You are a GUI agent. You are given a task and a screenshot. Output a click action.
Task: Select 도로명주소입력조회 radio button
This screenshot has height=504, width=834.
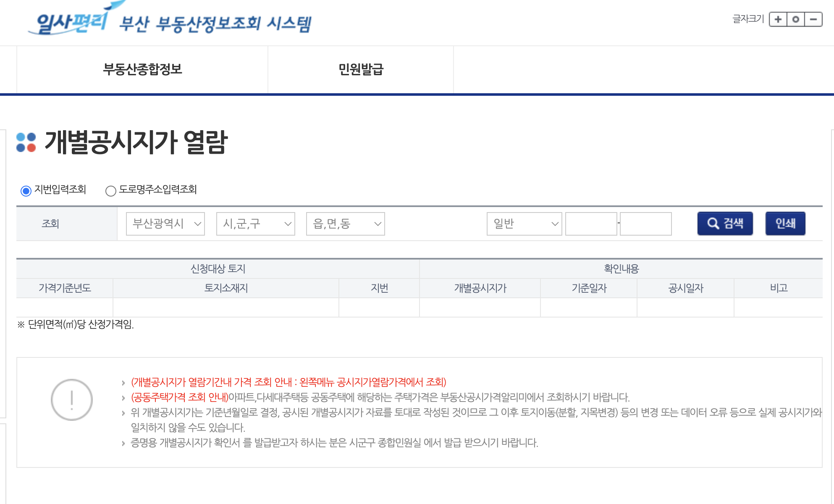[x=111, y=191]
